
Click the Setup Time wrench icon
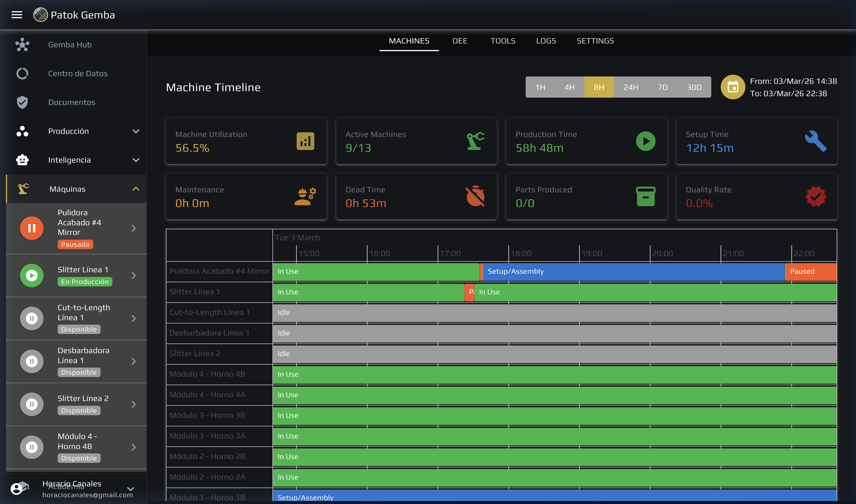pos(815,141)
